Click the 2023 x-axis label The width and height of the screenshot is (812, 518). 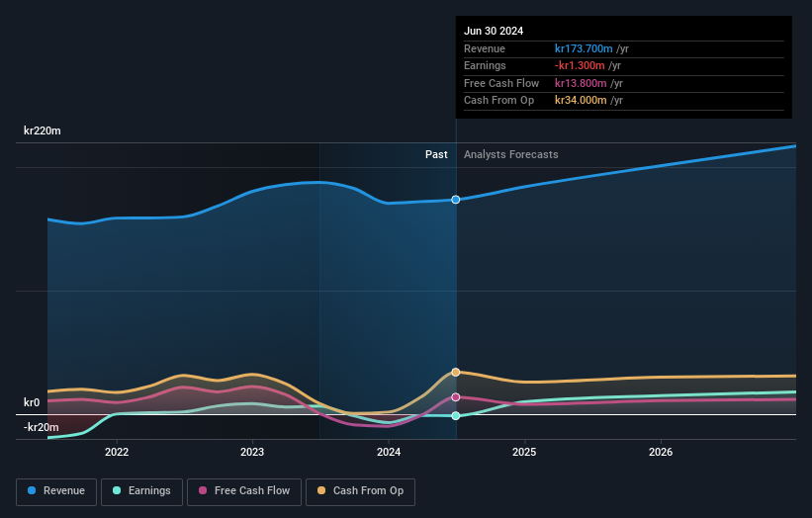(252, 452)
